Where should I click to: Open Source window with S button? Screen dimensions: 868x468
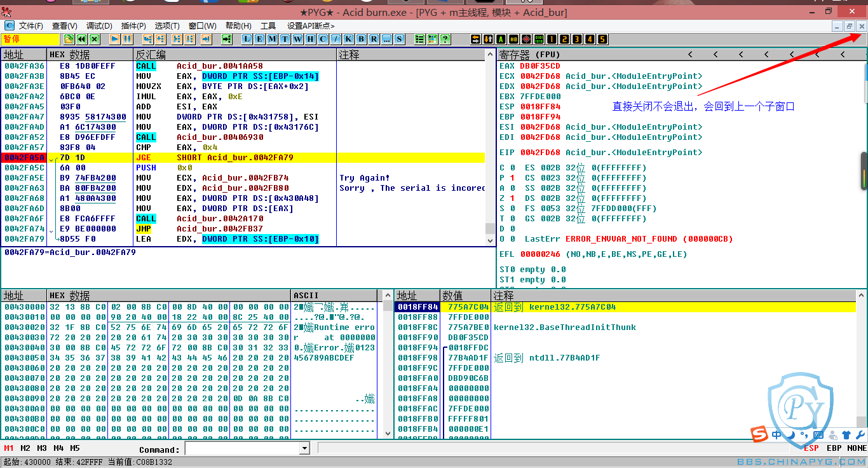pyautogui.click(x=399, y=39)
